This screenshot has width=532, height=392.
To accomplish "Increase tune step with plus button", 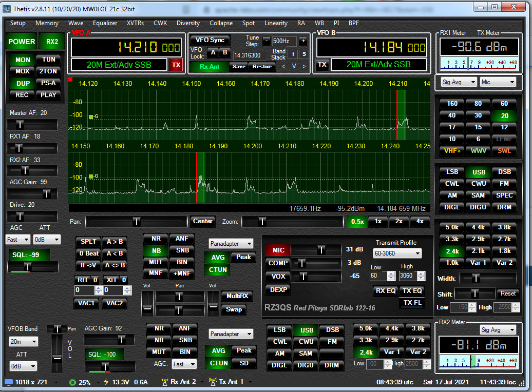I will pos(303,41).
